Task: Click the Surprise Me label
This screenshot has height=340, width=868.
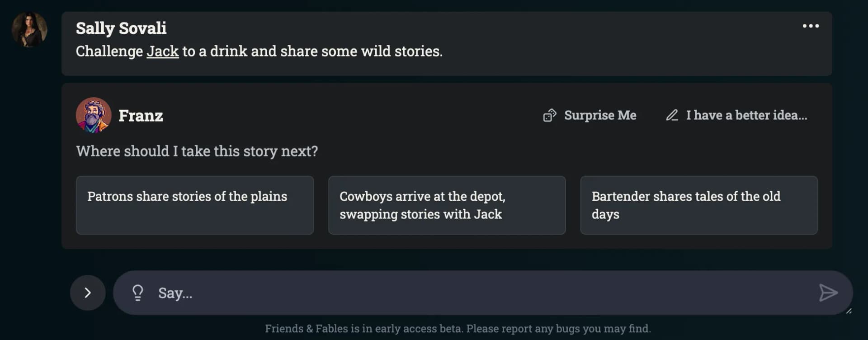Action: [x=600, y=116]
